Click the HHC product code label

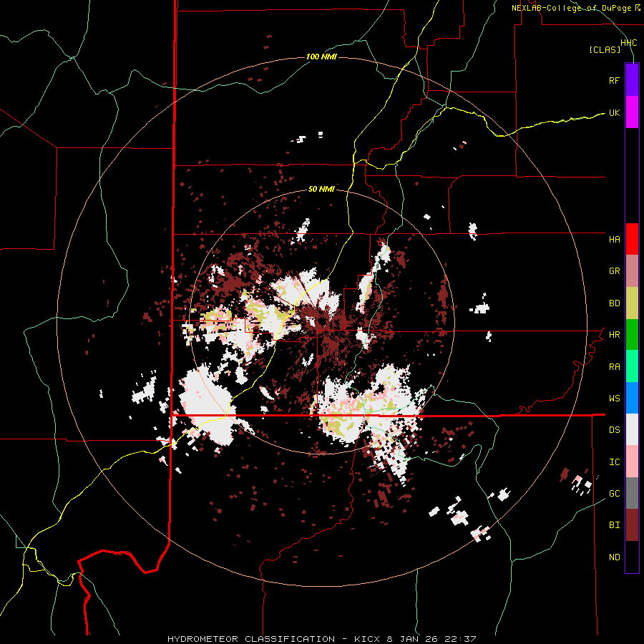coord(629,43)
